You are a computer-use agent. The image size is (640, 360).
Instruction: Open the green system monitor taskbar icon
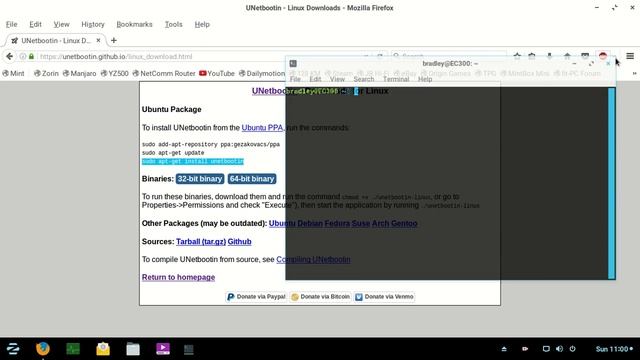click(x=73, y=349)
